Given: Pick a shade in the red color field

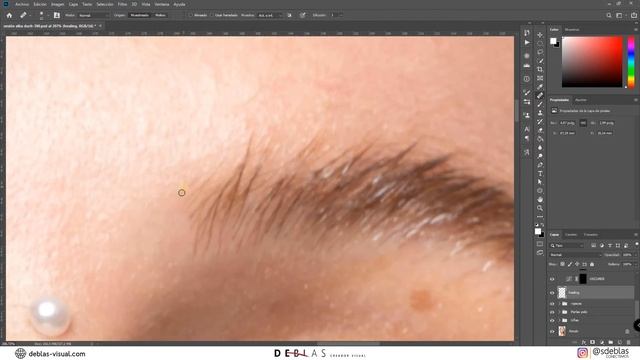Looking at the screenshot, I should [x=592, y=62].
